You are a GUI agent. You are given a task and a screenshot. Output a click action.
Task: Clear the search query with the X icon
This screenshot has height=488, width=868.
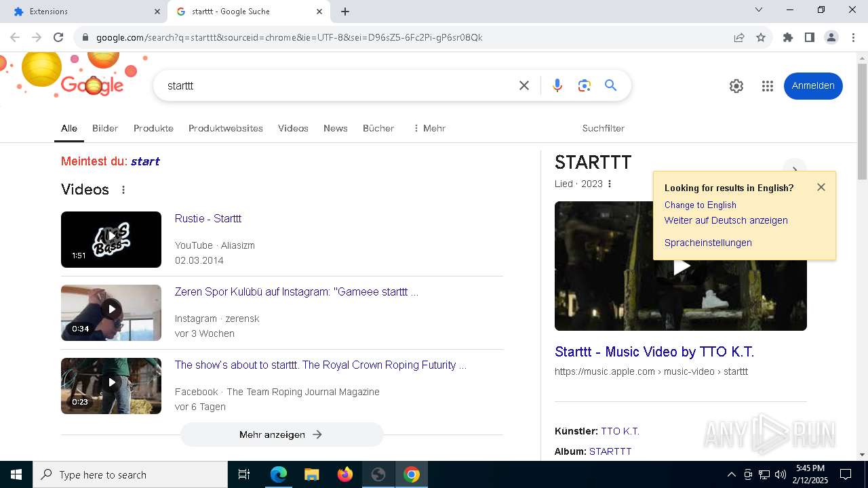(524, 85)
